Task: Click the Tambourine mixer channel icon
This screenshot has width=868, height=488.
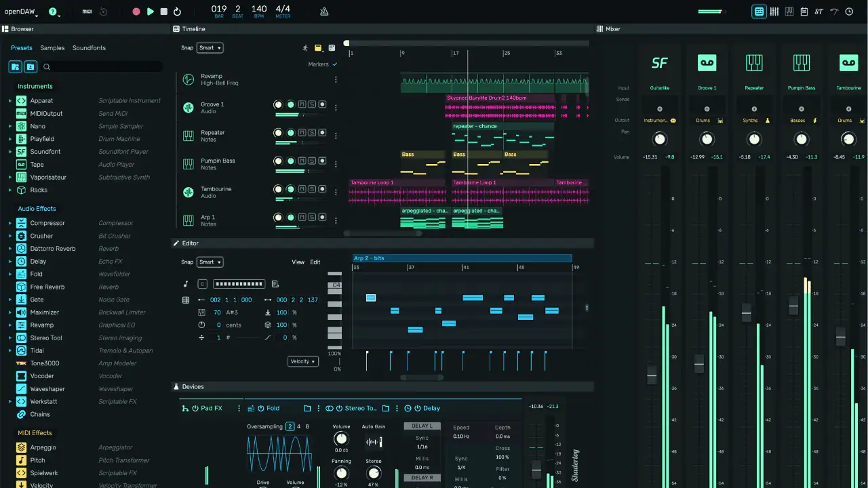Action: click(848, 63)
